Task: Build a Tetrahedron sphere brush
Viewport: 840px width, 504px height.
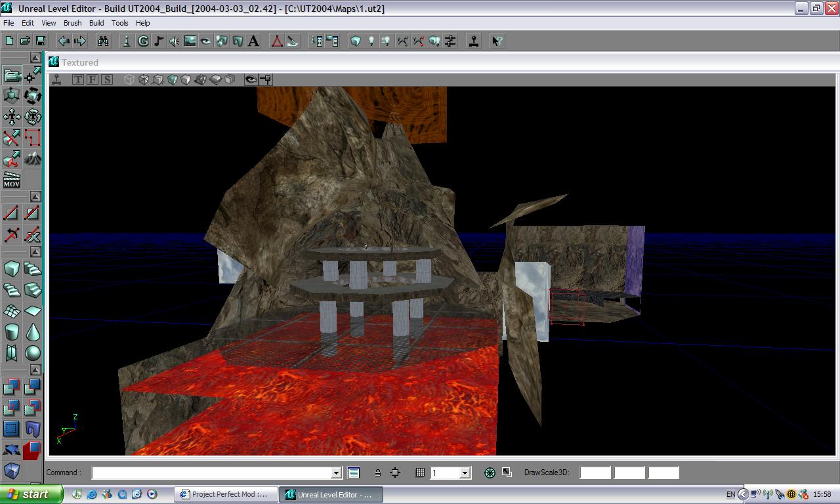Action: pos(33,353)
